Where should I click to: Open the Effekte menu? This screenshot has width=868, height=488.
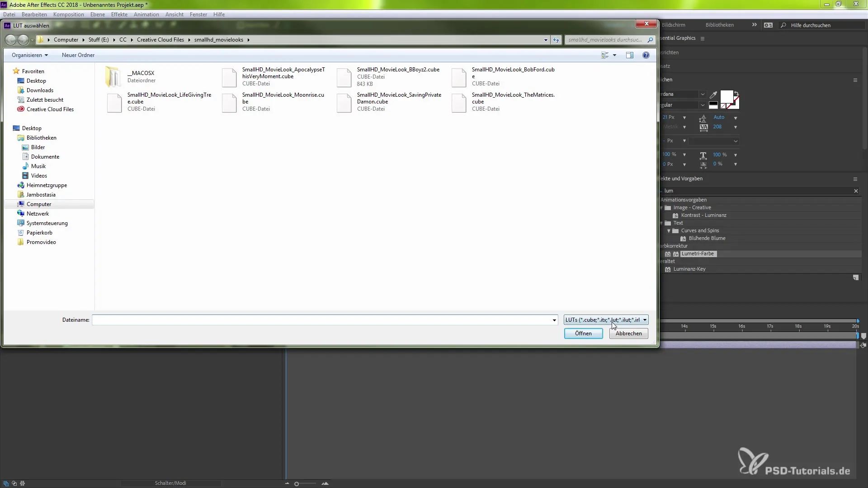(x=119, y=14)
